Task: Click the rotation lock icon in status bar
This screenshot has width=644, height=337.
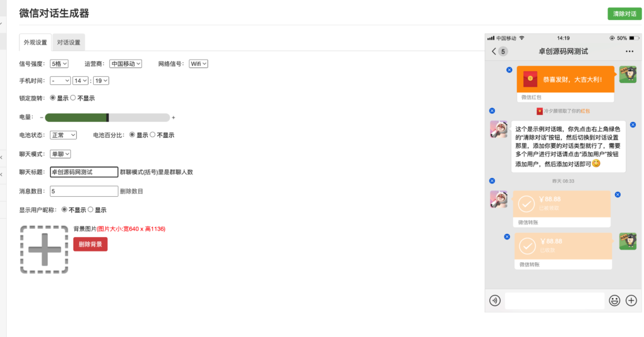Action: pyautogui.click(x=612, y=38)
